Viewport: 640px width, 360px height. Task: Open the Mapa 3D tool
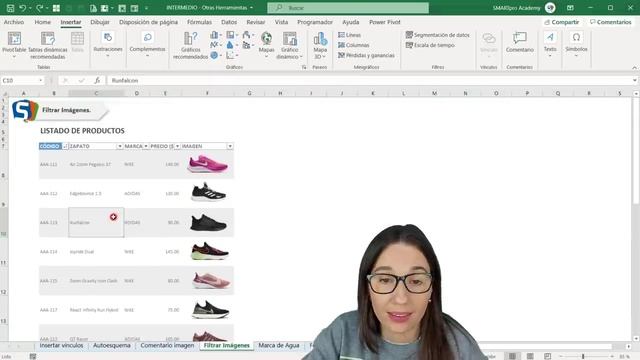pos(320,45)
